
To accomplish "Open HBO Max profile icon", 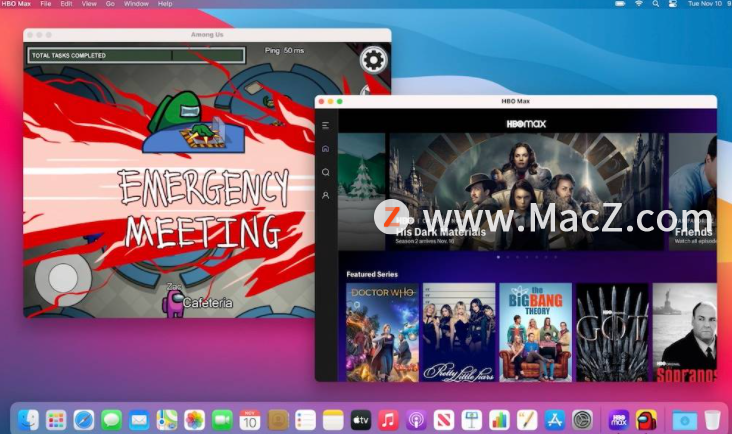I will pyautogui.click(x=325, y=196).
